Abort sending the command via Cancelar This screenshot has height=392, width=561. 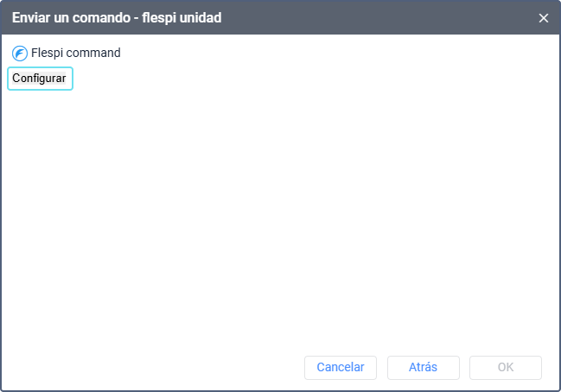tap(341, 367)
